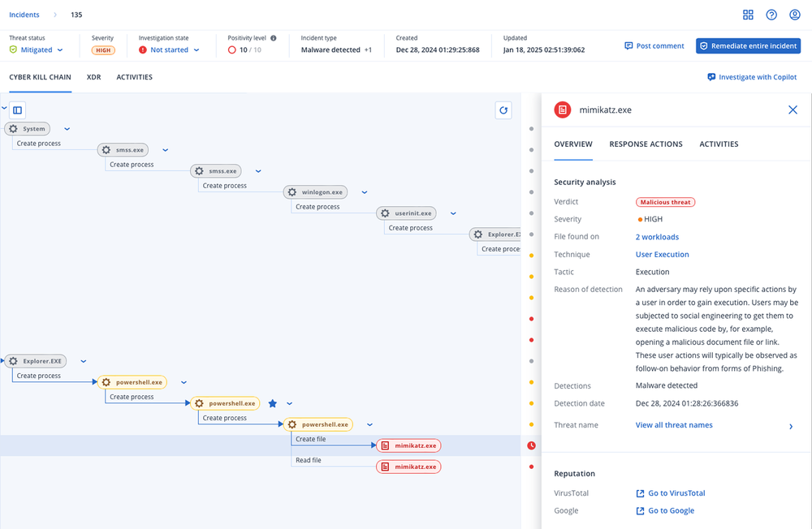Click the star icon beside powershell.exe
Image resolution: width=812 pixels, height=529 pixels.
(273, 403)
